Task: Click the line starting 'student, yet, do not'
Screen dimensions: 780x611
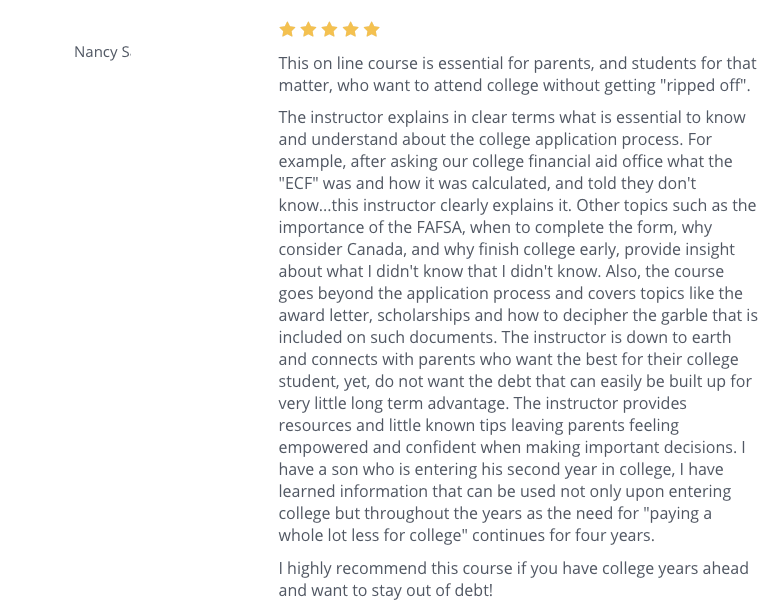Action: [515, 382]
